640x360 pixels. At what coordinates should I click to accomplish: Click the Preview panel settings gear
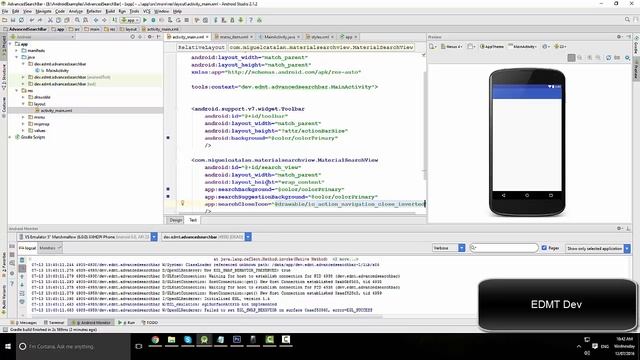click(619, 37)
